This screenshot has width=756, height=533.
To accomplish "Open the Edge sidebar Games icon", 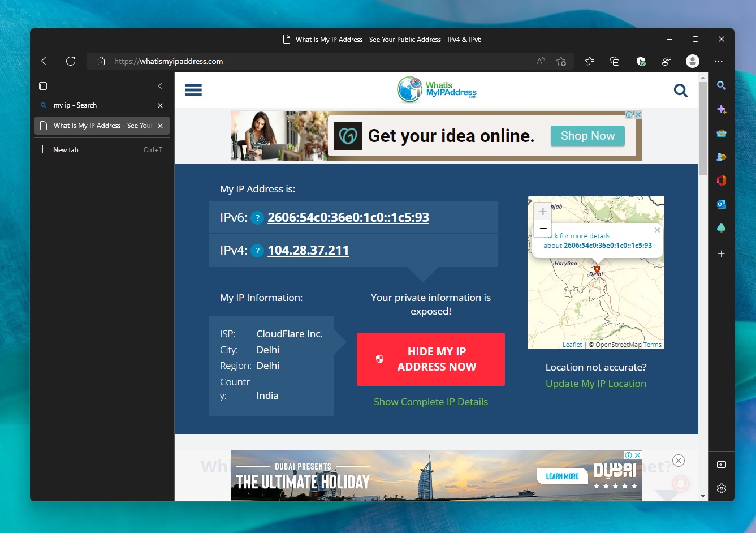I will (721, 157).
